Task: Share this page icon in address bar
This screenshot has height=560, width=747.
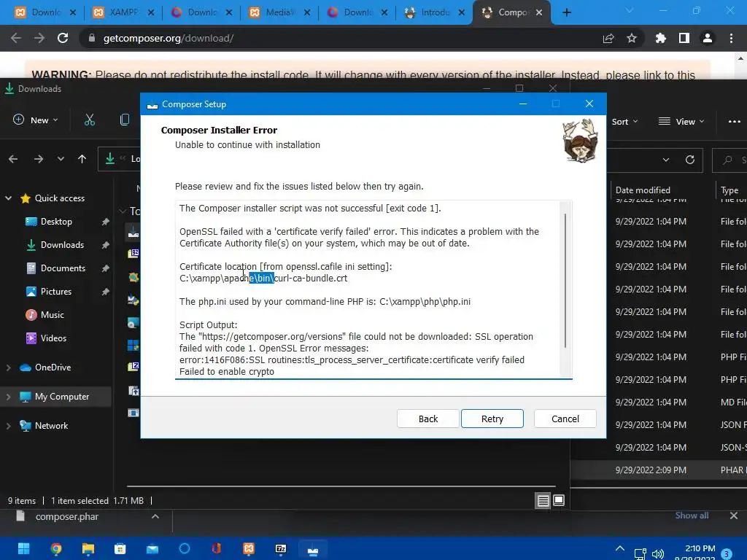Action: 608,38
